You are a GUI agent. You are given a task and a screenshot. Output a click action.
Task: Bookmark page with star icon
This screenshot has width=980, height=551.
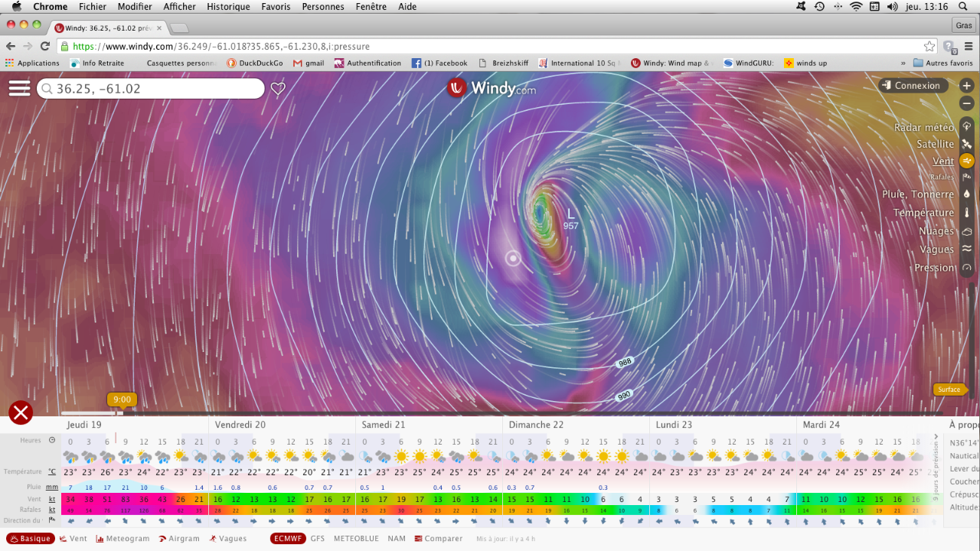point(929,46)
